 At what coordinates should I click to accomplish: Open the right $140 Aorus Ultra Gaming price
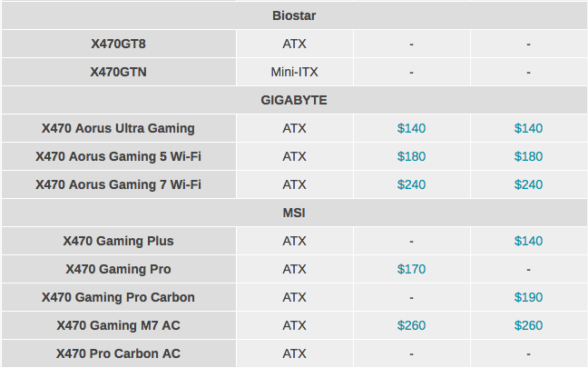528,128
